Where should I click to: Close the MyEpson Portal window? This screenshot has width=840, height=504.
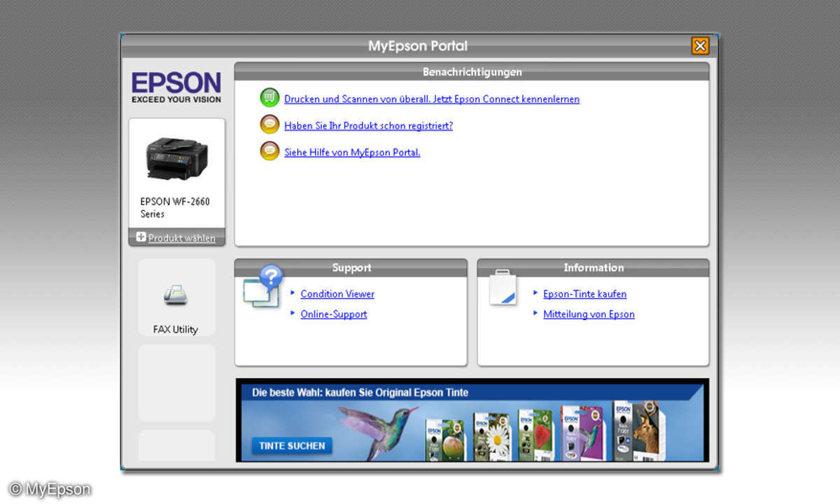coord(700,46)
